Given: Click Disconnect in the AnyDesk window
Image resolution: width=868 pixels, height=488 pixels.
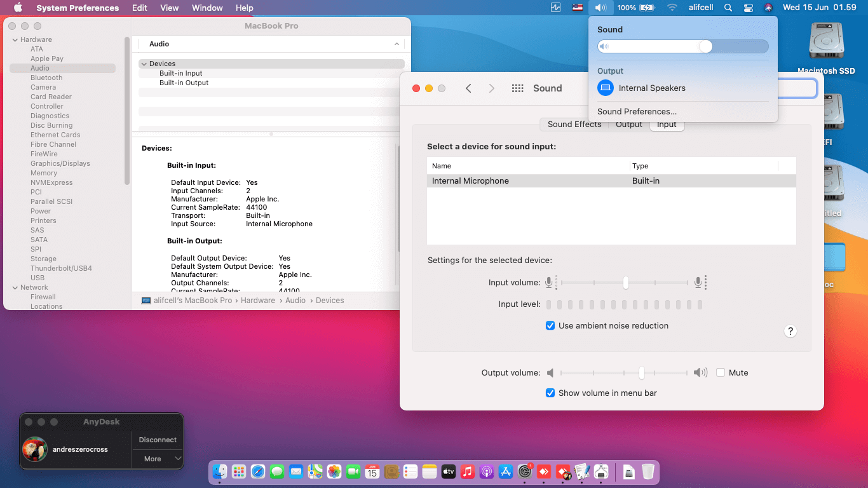Looking at the screenshot, I should coord(157,440).
